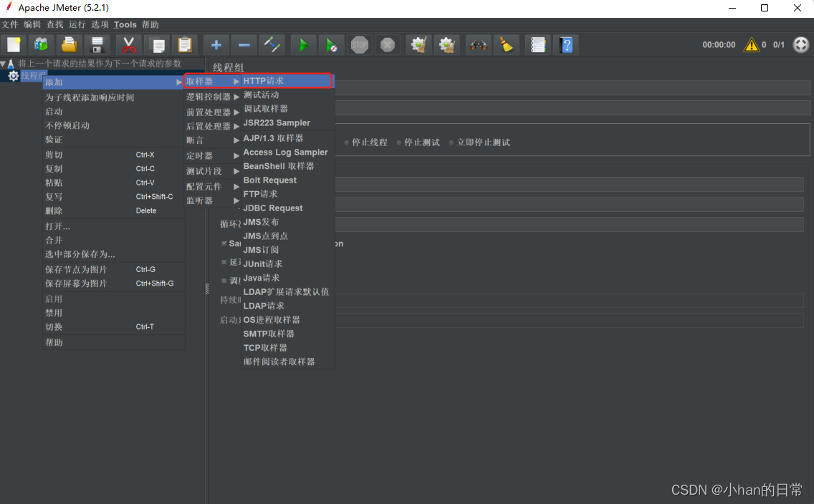The image size is (814, 504).
Task: Select the thread group gear icon in tree
Action: (x=13, y=76)
